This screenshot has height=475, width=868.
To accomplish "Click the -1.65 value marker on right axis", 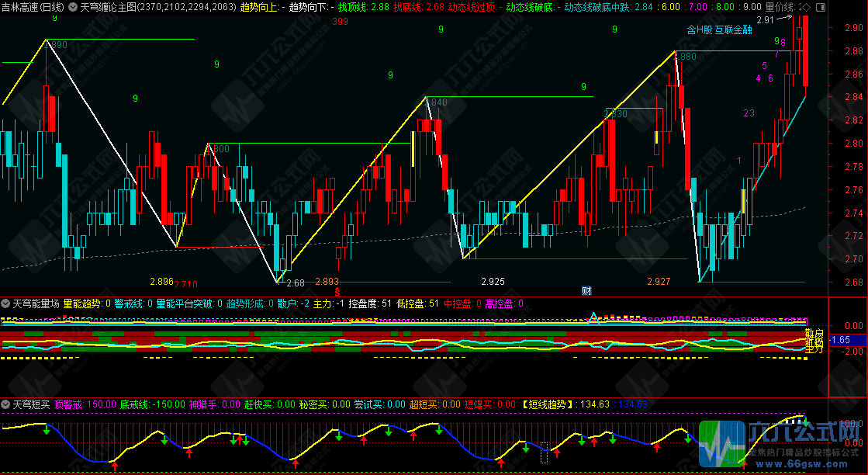I will point(841,340).
